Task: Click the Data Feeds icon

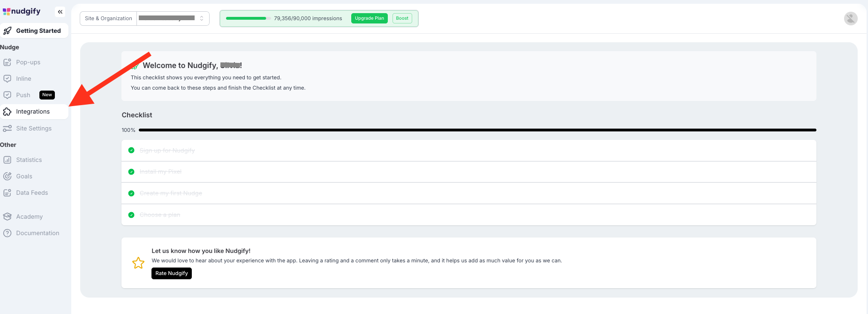Action: tap(7, 193)
